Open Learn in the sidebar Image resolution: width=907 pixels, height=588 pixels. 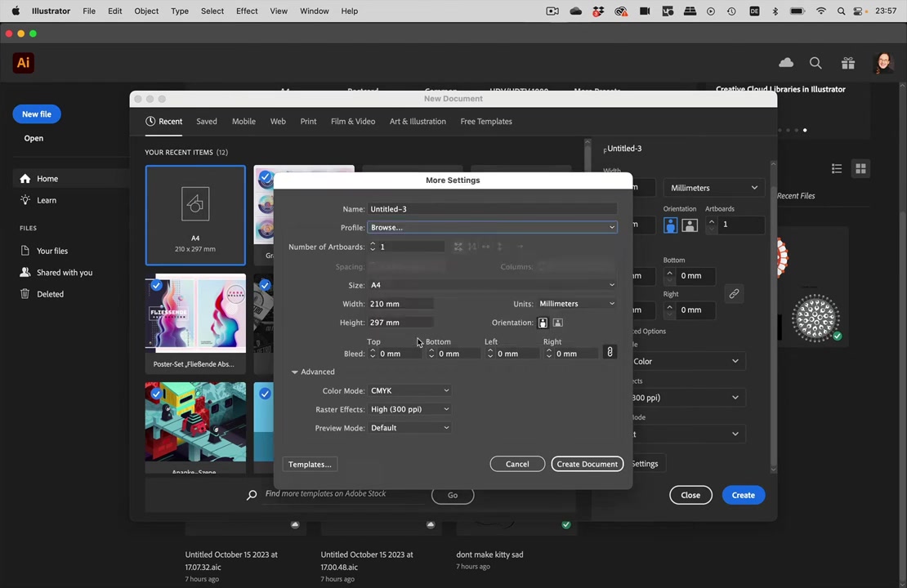coord(47,200)
